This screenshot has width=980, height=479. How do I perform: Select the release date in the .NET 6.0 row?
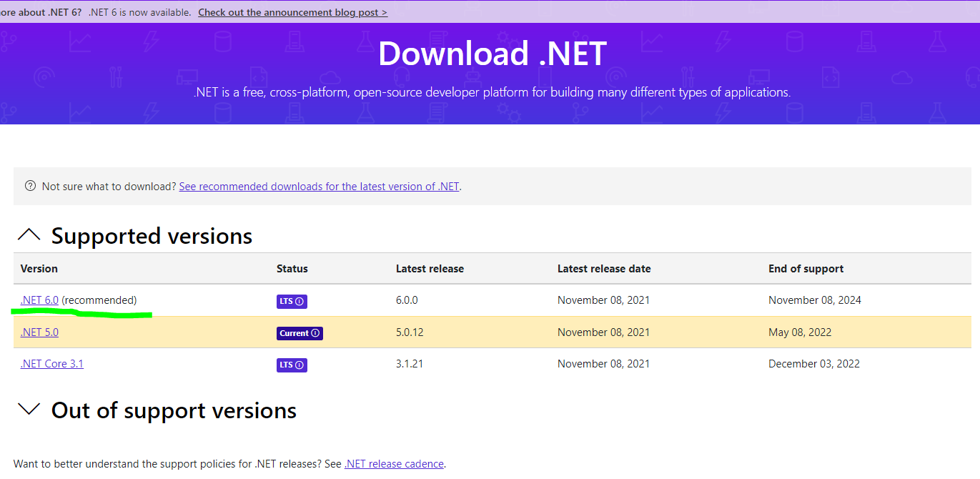click(x=603, y=300)
